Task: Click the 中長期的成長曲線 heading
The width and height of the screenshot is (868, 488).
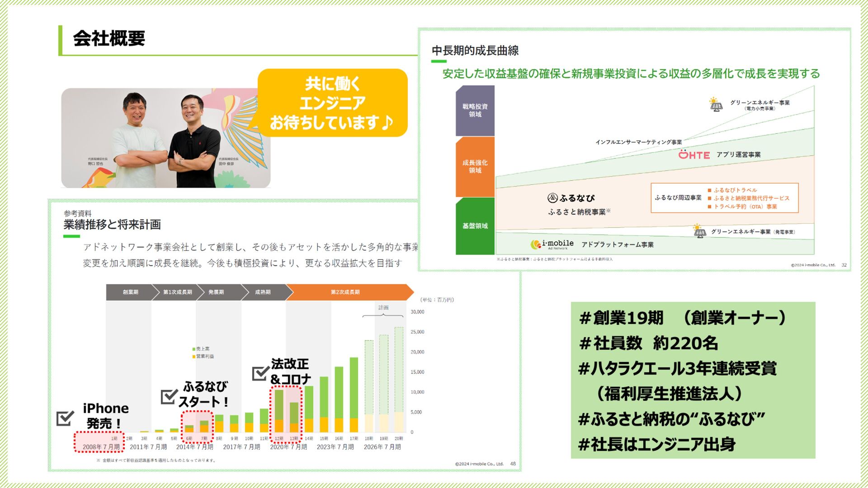Action: tap(475, 51)
